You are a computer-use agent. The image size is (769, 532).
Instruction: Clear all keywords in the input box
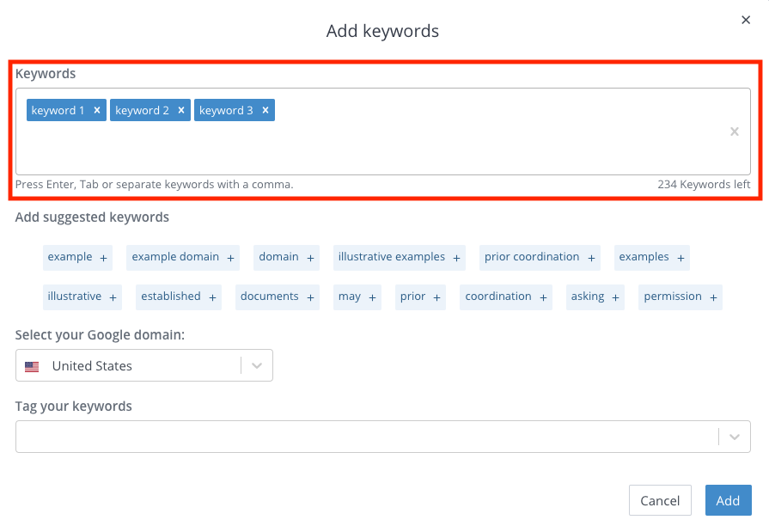click(x=734, y=131)
